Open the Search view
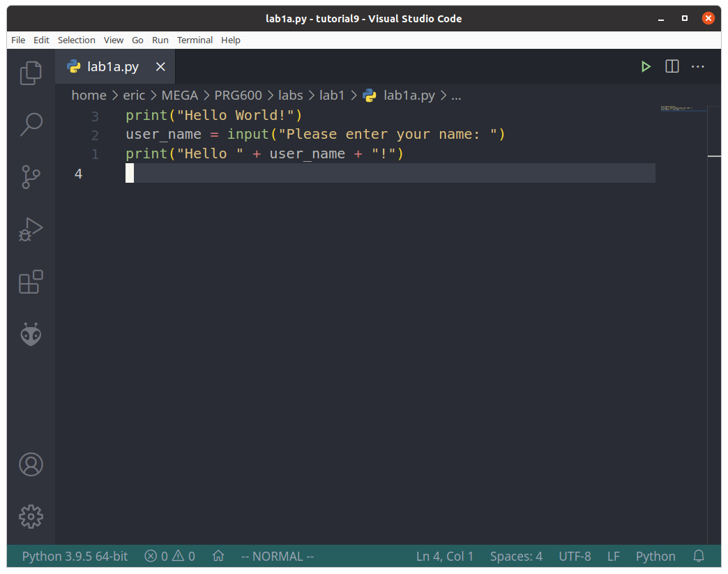Viewport: 728px width, 574px height. [31, 124]
